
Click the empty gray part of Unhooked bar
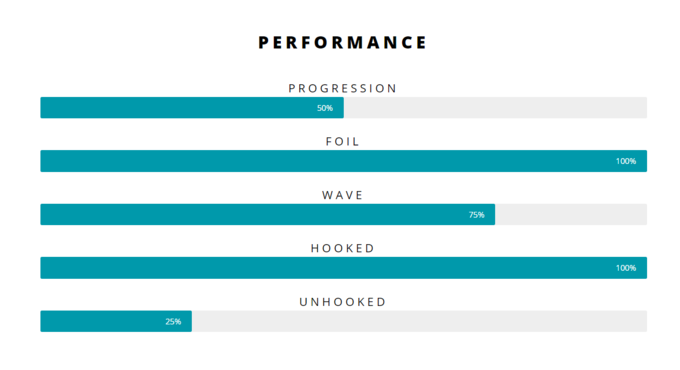pyautogui.click(x=419, y=321)
